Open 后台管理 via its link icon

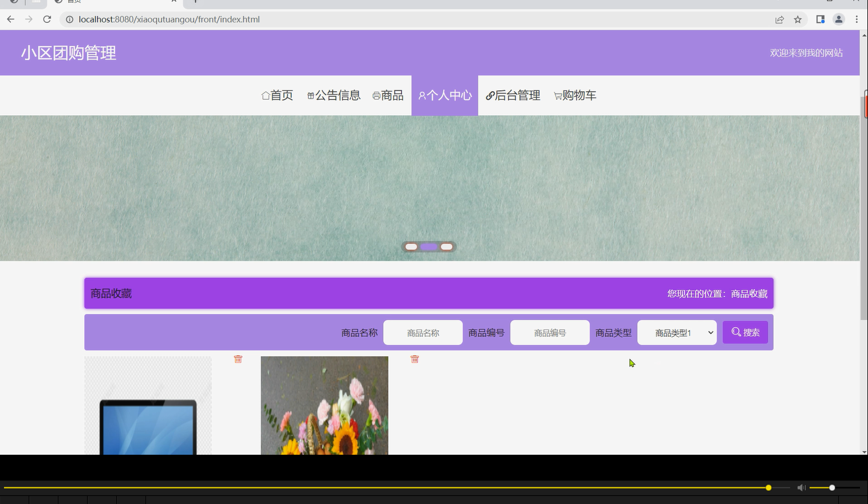(x=490, y=95)
